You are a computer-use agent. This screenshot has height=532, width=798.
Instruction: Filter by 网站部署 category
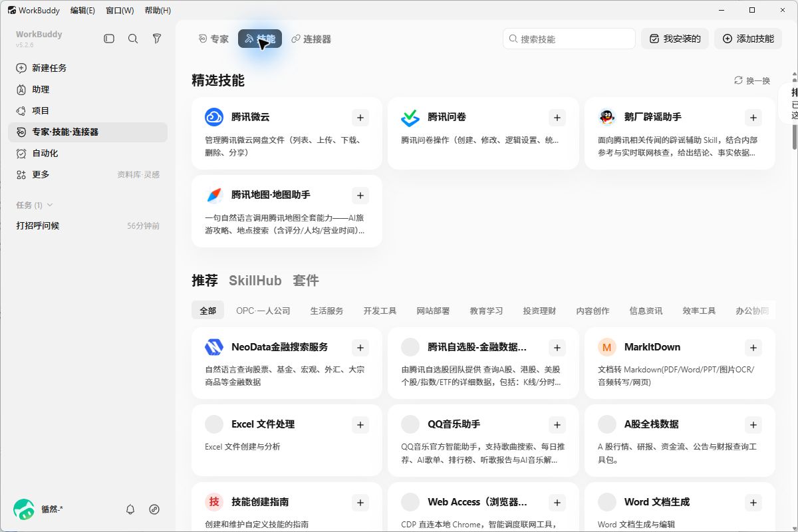pos(433,311)
